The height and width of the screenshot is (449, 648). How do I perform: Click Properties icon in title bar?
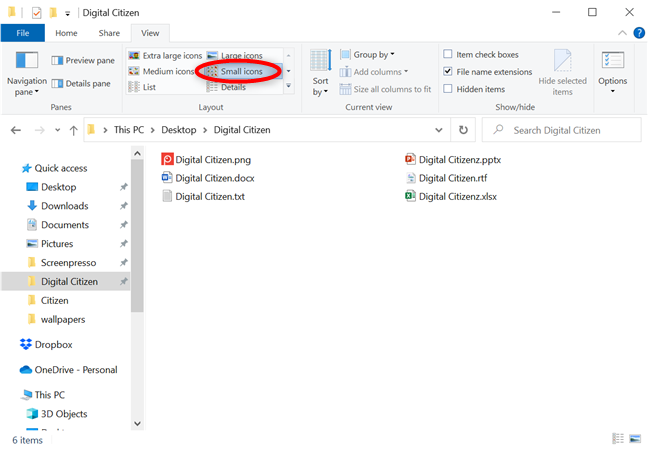tap(36, 13)
